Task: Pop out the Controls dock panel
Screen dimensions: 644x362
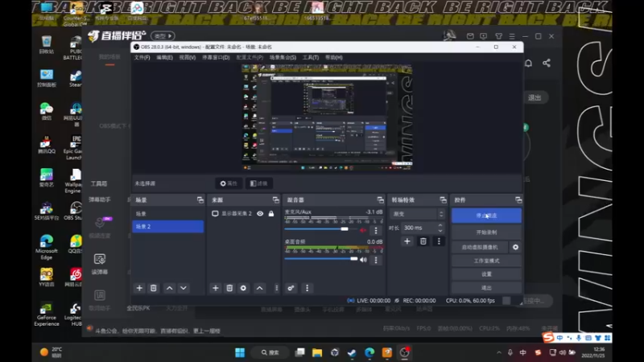Action: pos(518,200)
